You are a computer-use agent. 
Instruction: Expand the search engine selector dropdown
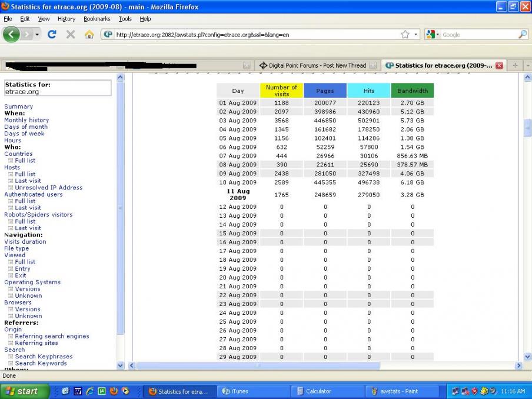point(433,34)
